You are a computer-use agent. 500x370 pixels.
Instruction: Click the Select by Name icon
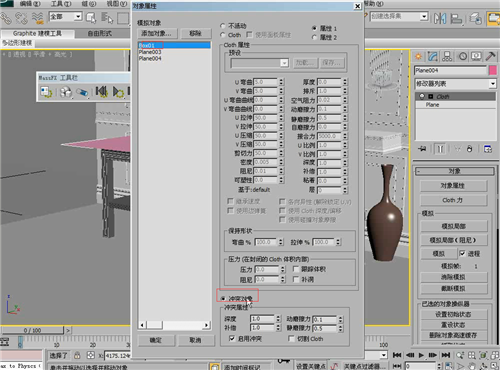click(x=107, y=18)
